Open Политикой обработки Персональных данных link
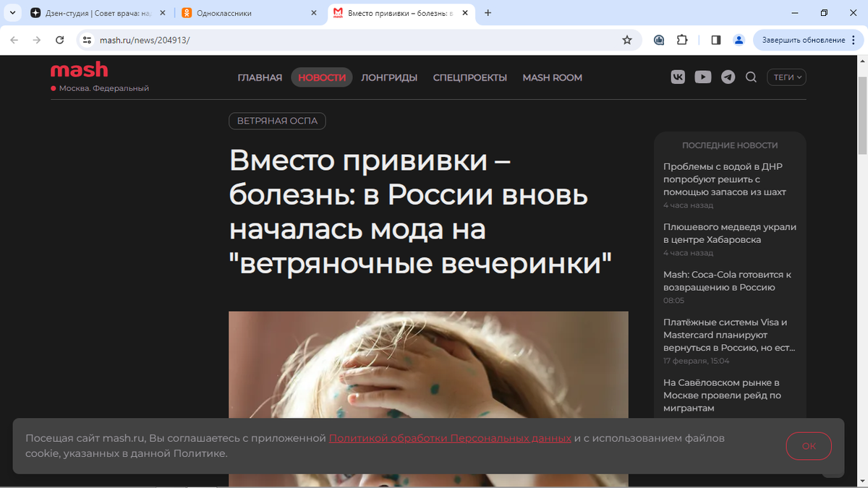The image size is (868, 488). click(x=450, y=438)
